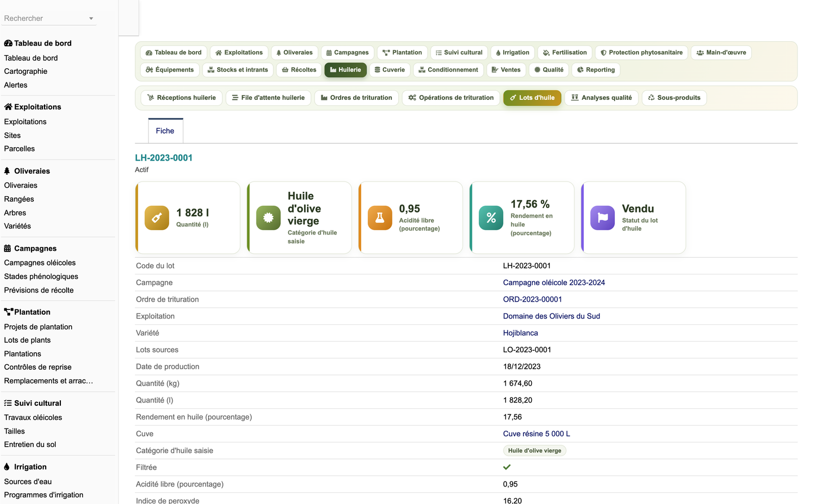Expand the Rechercher dropdown arrow

(91, 19)
